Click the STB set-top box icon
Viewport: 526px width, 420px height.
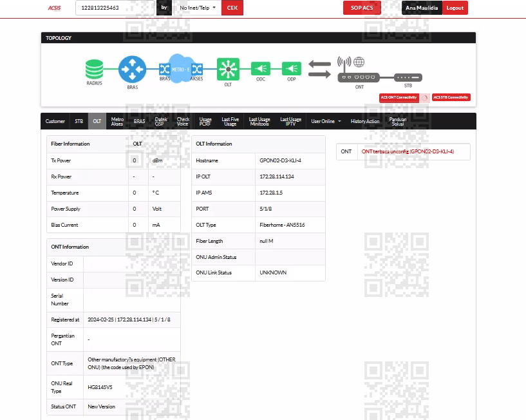408,77
